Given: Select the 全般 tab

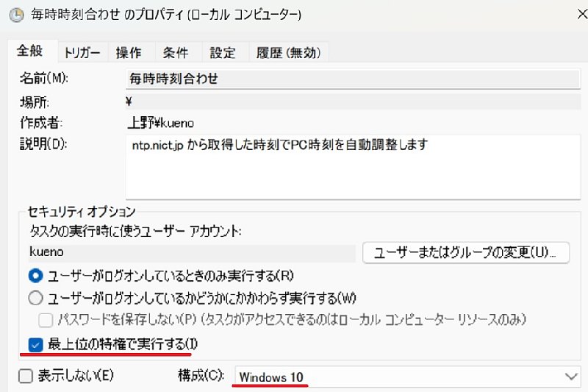Looking at the screenshot, I should 30,51.
